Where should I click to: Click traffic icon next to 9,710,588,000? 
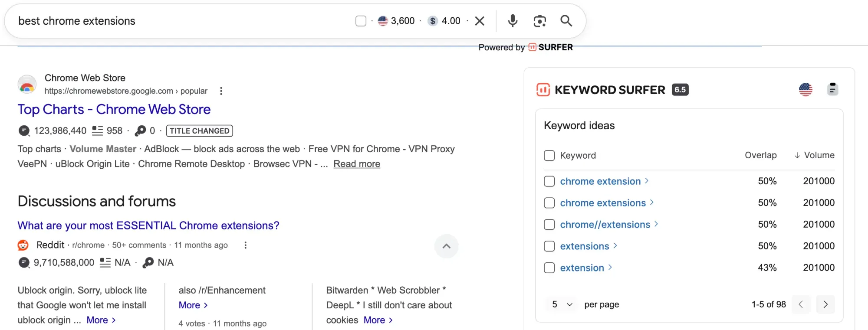24,262
